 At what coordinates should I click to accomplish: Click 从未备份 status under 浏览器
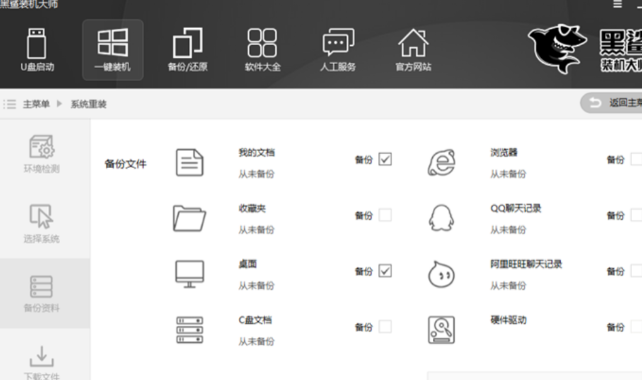(509, 174)
